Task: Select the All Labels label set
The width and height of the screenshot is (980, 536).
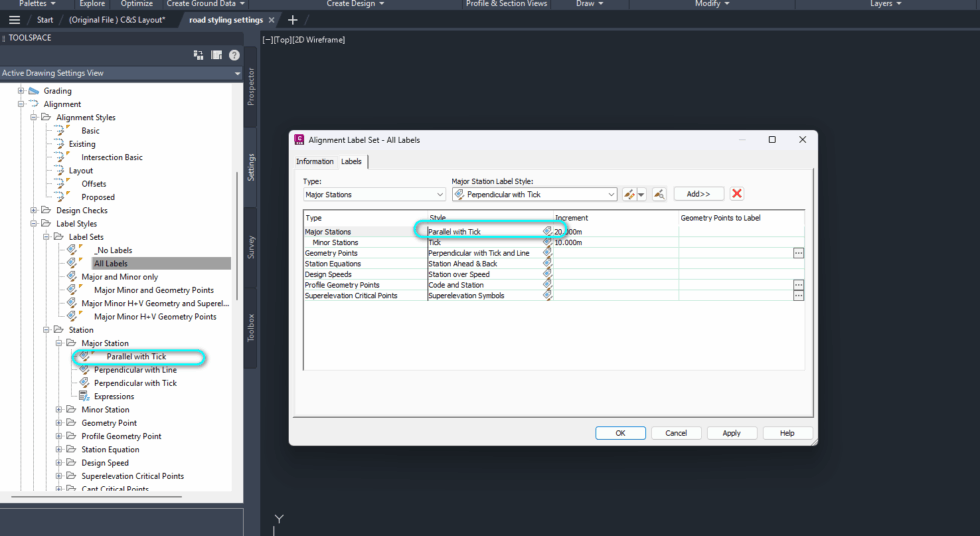Action: (x=111, y=264)
